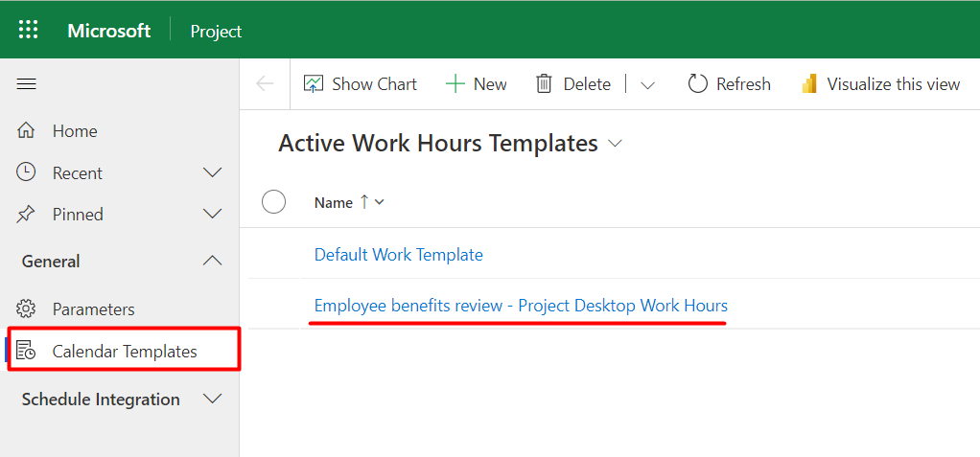Click the New button label
980x457 pixels.
(490, 84)
